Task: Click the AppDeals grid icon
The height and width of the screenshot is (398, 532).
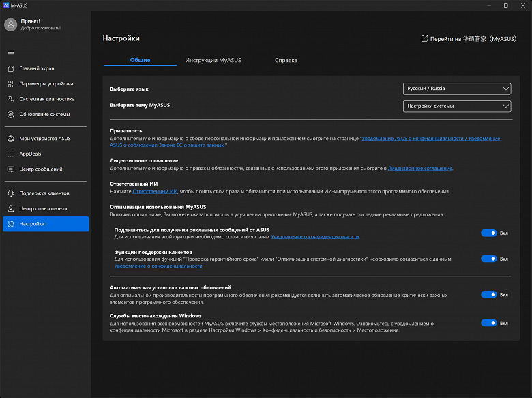Action: pyautogui.click(x=10, y=154)
